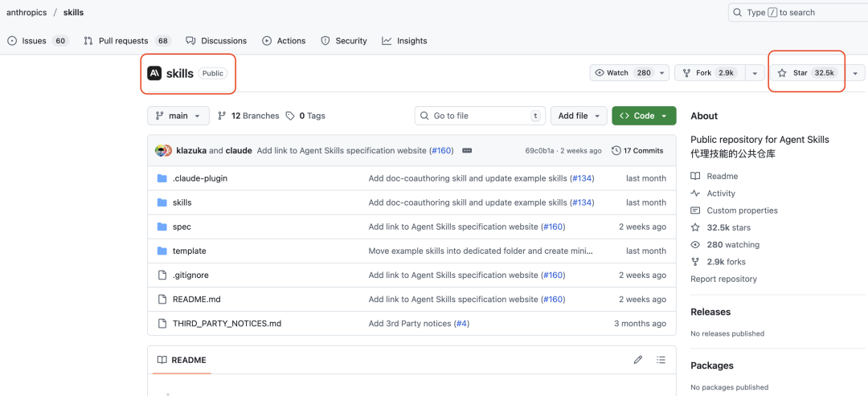This screenshot has height=396, width=868.
Task: Click the skills folder icon
Action: pos(162,202)
